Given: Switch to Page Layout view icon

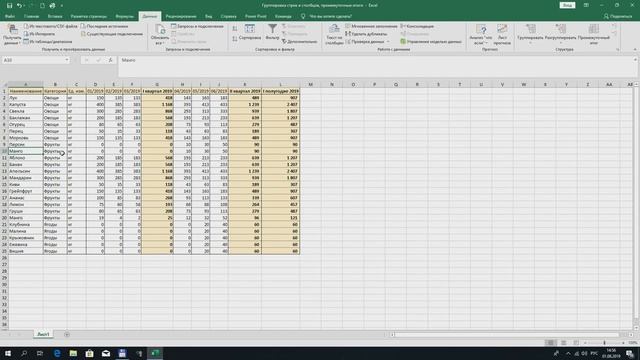Looking at the screenshot, I should click(563, 343).
